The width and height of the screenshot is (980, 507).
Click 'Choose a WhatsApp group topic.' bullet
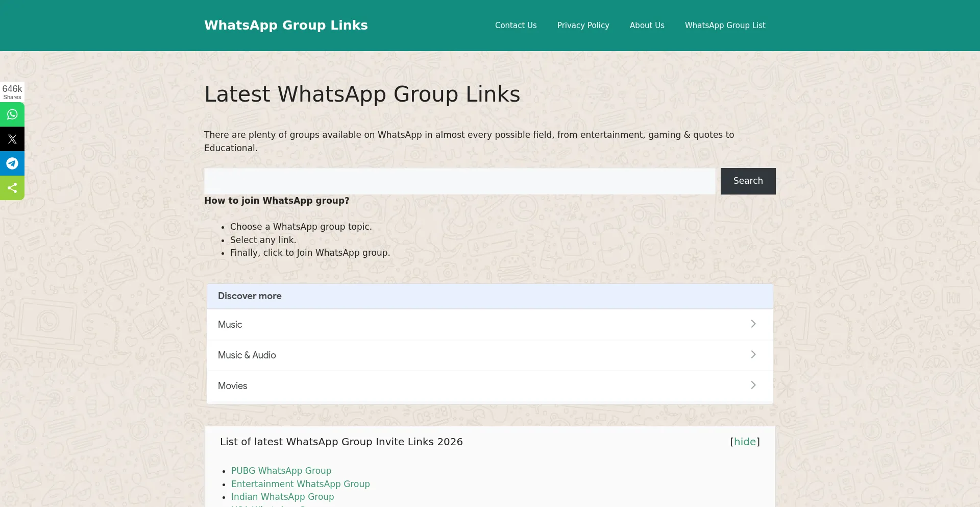301,227
